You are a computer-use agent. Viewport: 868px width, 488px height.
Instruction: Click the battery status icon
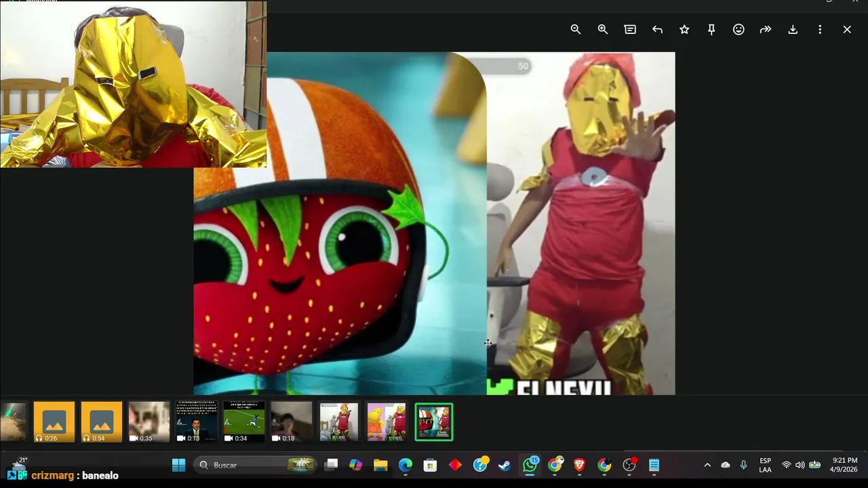pyautogui.click(x=815, y=465)
